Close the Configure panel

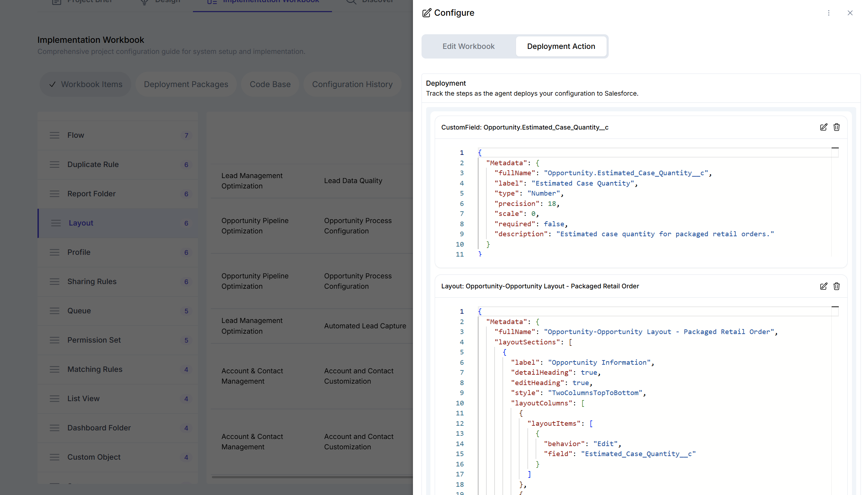tap(850, 13)
